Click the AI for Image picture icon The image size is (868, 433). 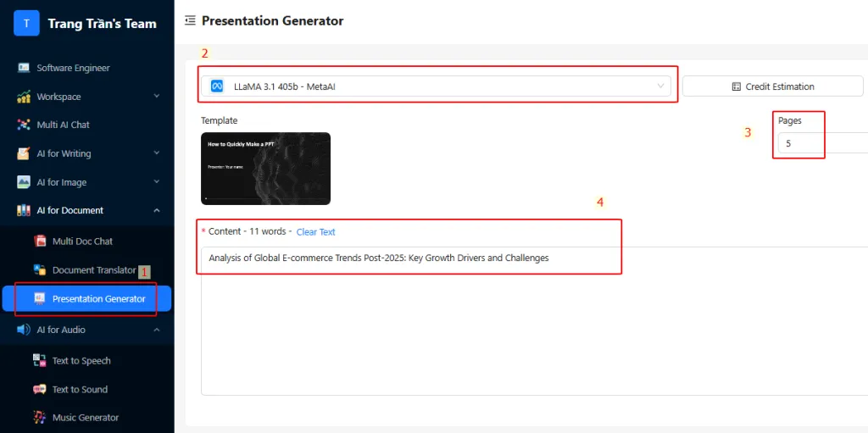click(x=23, y=182)
